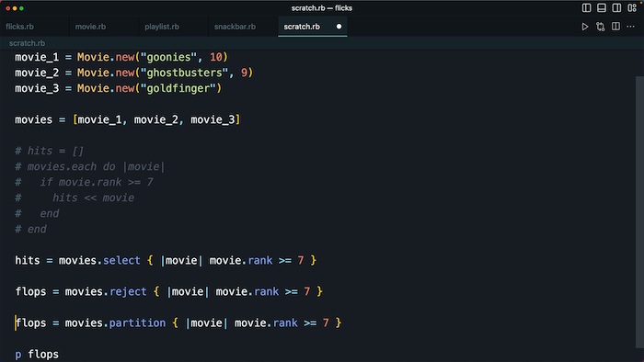Viewport: 644px width, 362px height.
Task: Click the comment line "# hits = []"
Action: point(50,151)
